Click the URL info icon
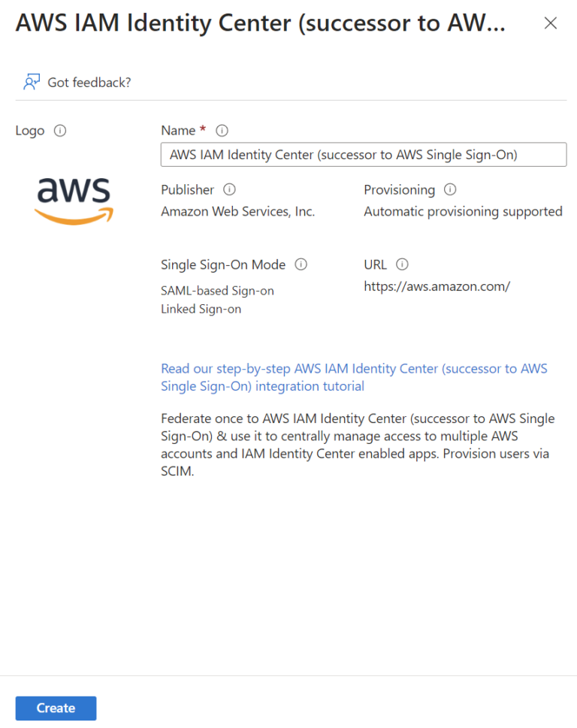 tap(402, 264)
